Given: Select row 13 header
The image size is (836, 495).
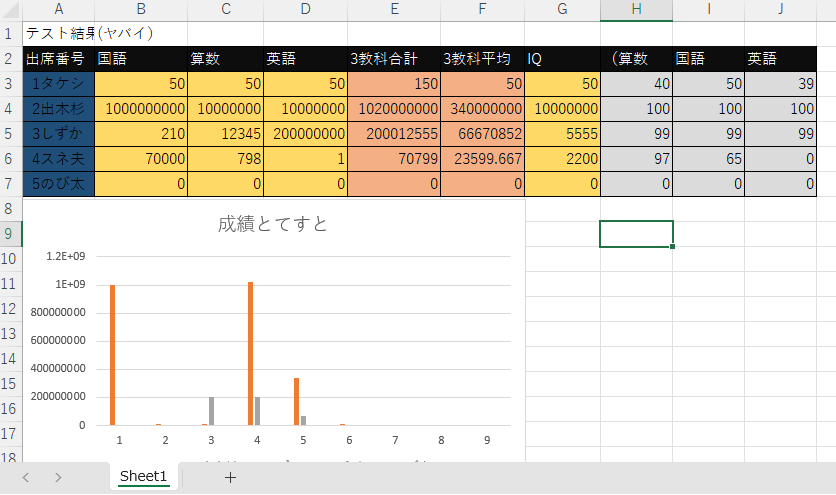Looking at the screenshot, I should pos(11,334).
